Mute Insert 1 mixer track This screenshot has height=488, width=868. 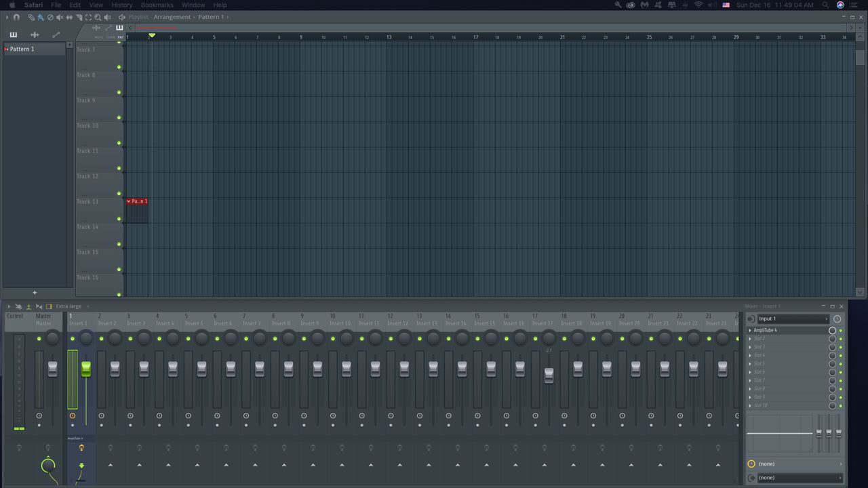coord(73,338)
